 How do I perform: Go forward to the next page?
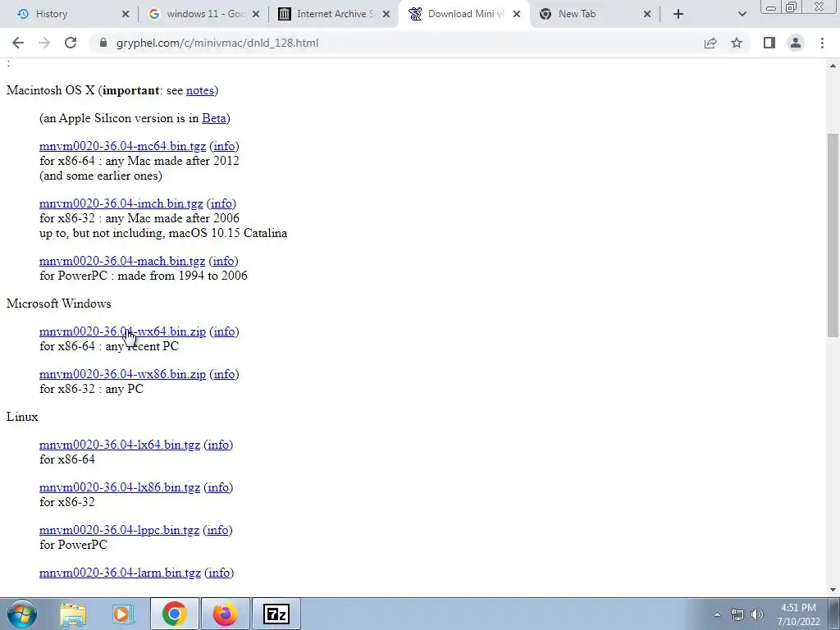(x=44, y=43)
